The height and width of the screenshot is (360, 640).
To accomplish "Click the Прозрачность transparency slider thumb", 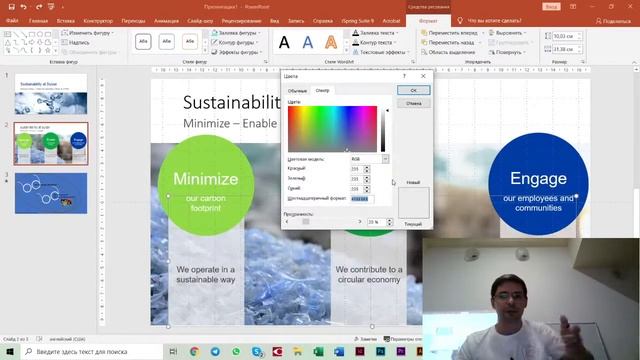I will pos(305,222).
